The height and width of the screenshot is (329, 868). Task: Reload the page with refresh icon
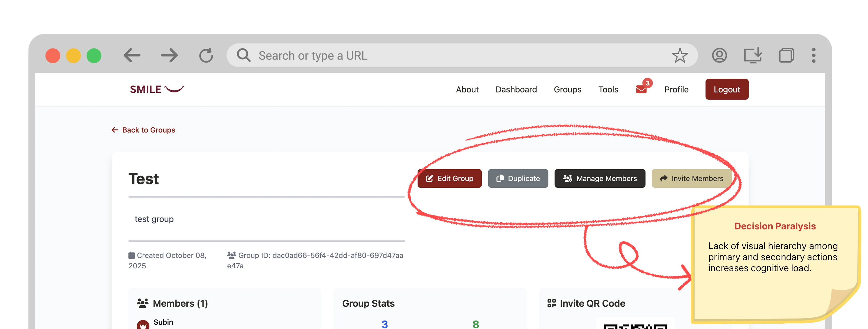(206, 55)
